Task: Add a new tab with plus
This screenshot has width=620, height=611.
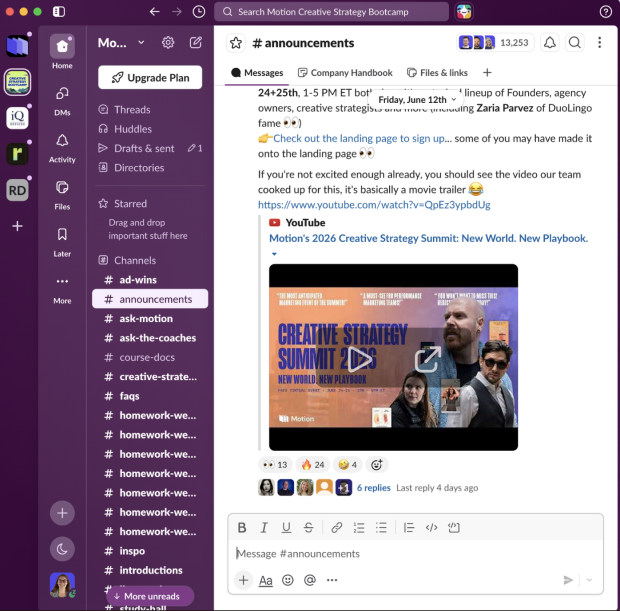Action: [x=487, y=73]
